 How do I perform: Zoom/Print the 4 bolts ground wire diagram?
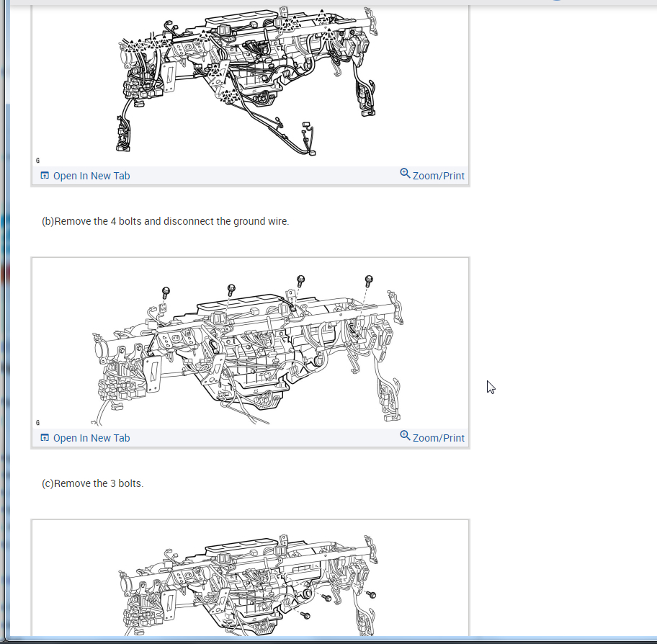click(432, 437)
